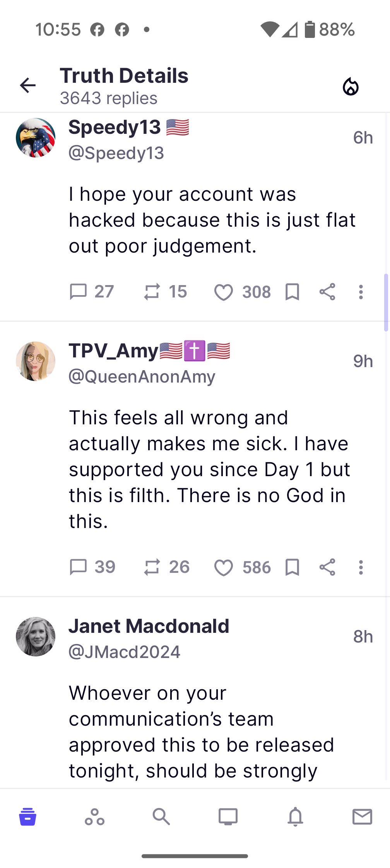390x868 pixels.
Task: Open the messages envelope tab
Action: 362,817
